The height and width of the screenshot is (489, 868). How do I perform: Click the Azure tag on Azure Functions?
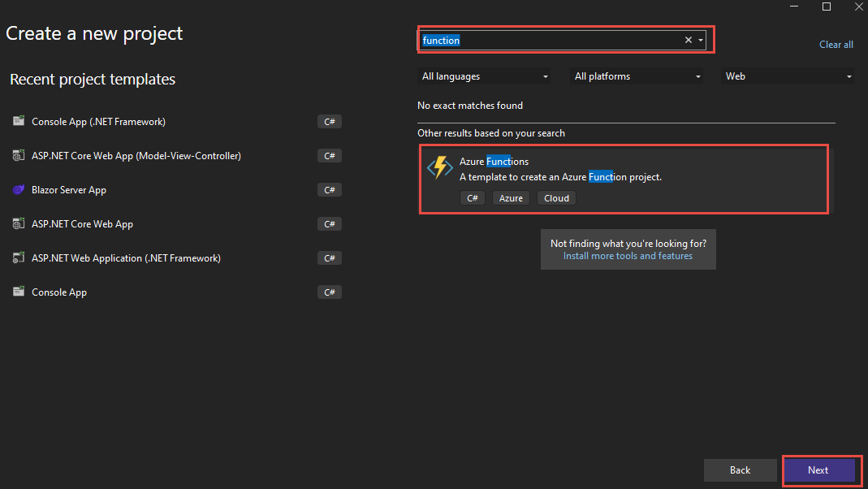511,197
